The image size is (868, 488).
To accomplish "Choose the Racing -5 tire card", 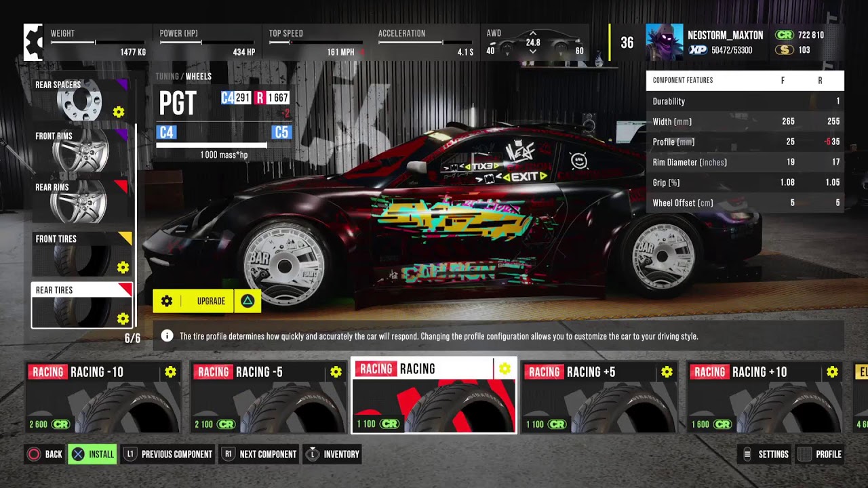I will click(269, 398).
